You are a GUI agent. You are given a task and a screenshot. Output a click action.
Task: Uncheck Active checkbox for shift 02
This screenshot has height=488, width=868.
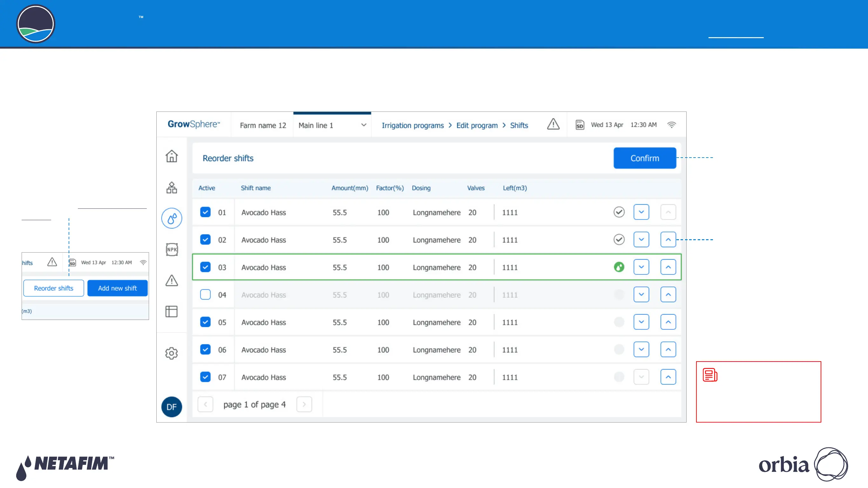click(x=205, y=240)
